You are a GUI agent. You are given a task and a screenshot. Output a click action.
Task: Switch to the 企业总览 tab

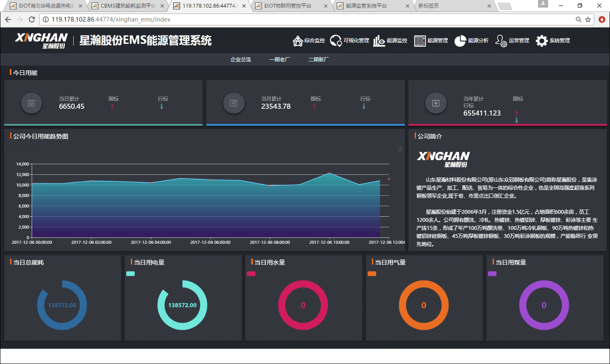pyautogui.click(x=241, y=60)
